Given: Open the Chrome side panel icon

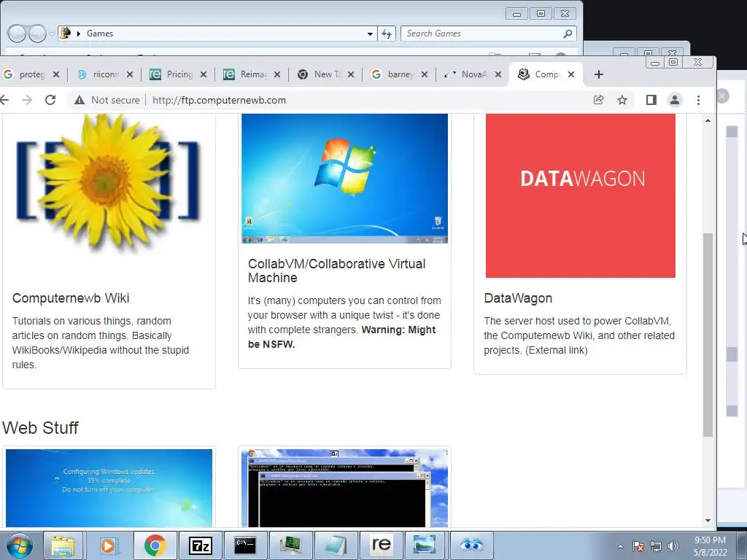Looking at the screenshot, I should 651,100.
